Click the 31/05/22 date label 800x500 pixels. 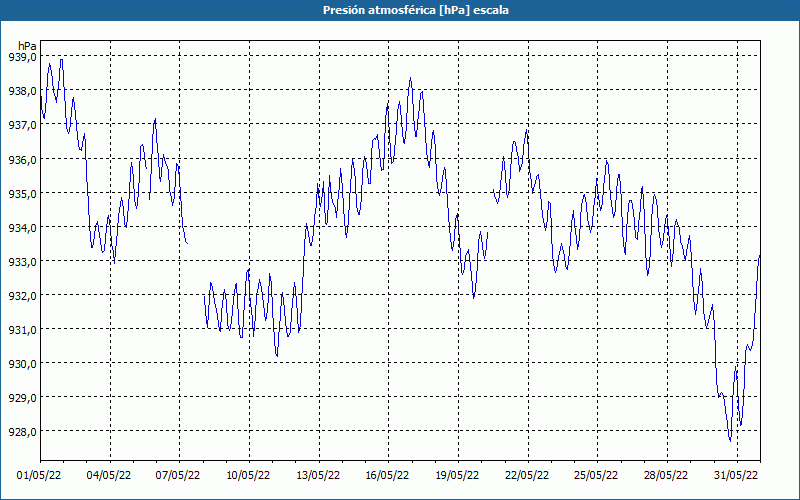pos(736,475)
